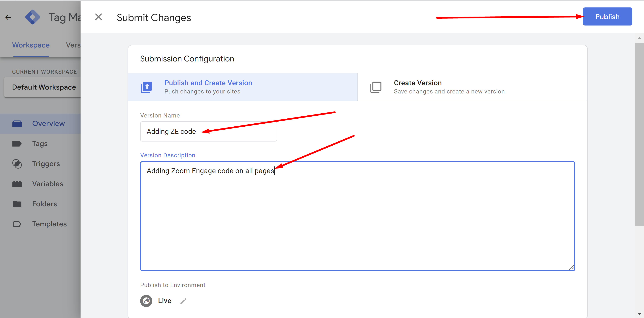Focus the Version Name input field

pos(208,132)
